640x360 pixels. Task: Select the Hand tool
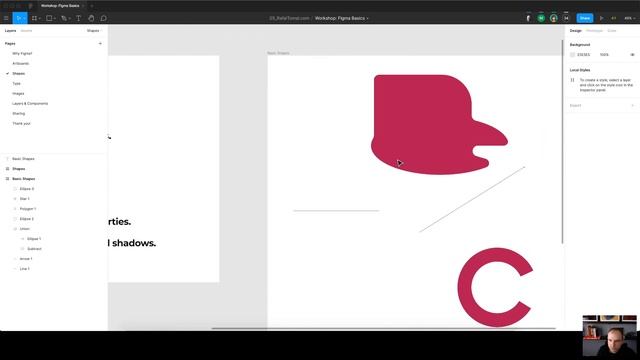[91, 18]
